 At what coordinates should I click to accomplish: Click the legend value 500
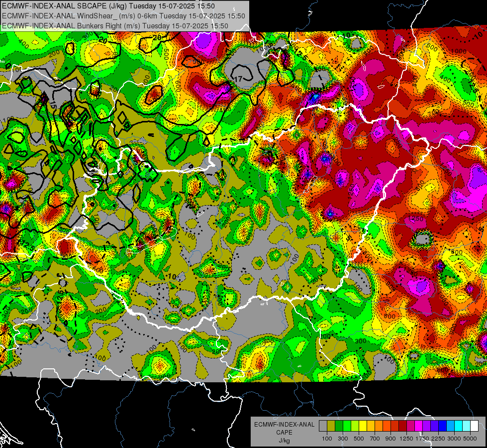point(359,439)
